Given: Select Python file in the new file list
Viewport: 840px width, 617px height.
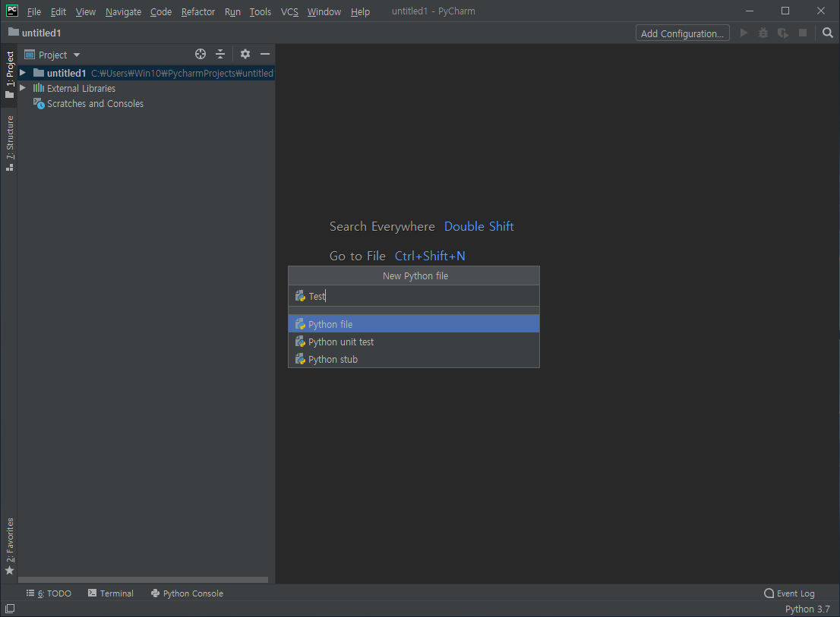Looking at the screenshot, I should tap(414, 324).
